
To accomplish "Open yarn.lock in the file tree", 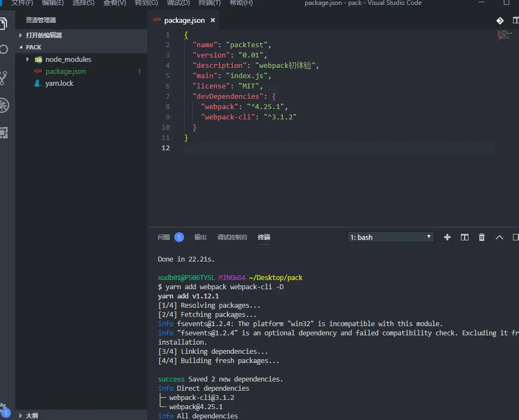I will coord(59,84).
